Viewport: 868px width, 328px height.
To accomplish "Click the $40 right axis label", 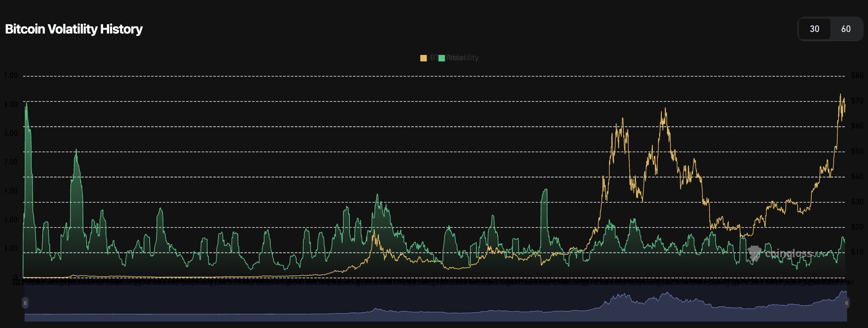I will pos(857,177).
